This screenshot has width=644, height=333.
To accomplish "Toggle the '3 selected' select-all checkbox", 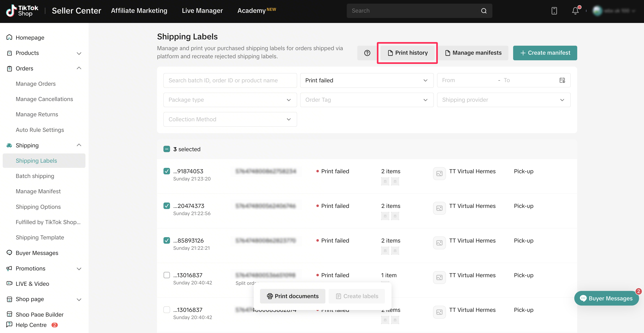I will click(x=166, y=149).
